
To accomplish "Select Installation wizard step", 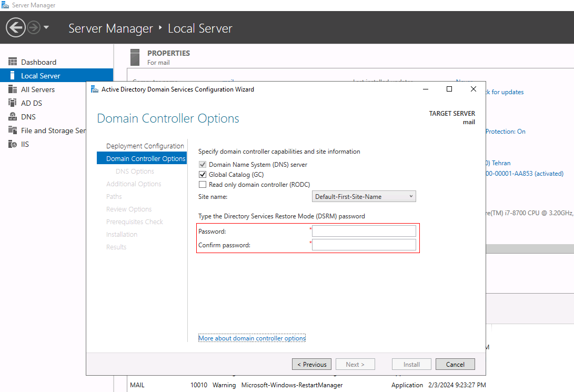I will coord(122,234).
